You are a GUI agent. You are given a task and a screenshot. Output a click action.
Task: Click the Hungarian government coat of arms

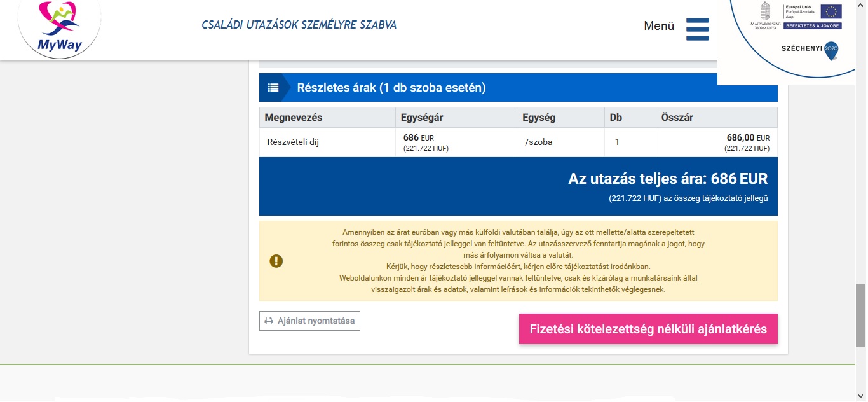click(x=765, y=11)
